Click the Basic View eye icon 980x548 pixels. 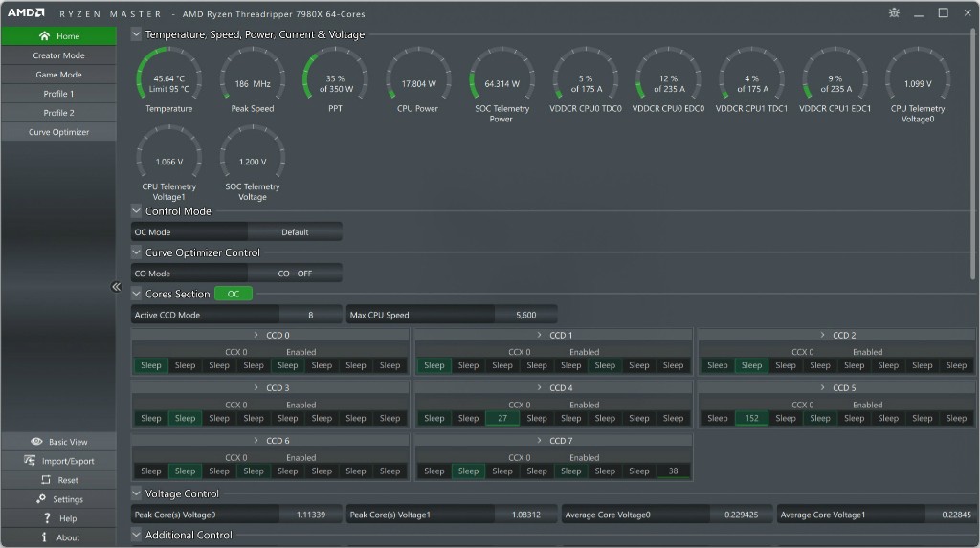(36, 442)
